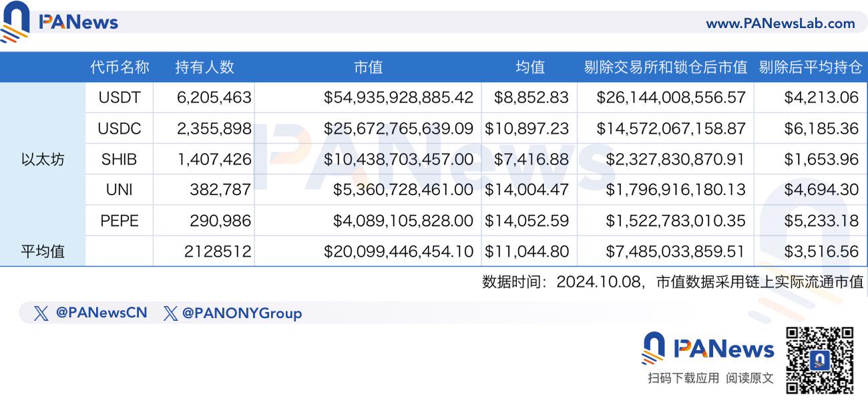The image size is (868, 403).
Task: Click the PEPE token cell
Action: (120, 221)
